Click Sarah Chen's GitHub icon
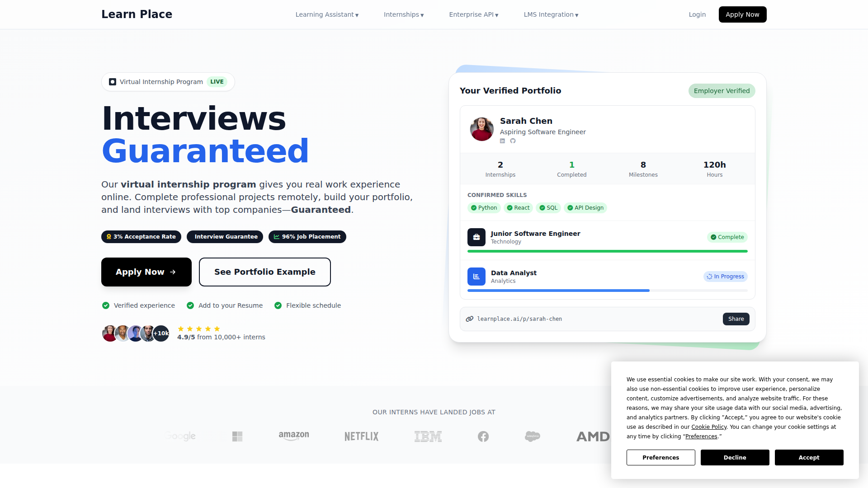This screenshot has width=868, height=488. point(513,141)
